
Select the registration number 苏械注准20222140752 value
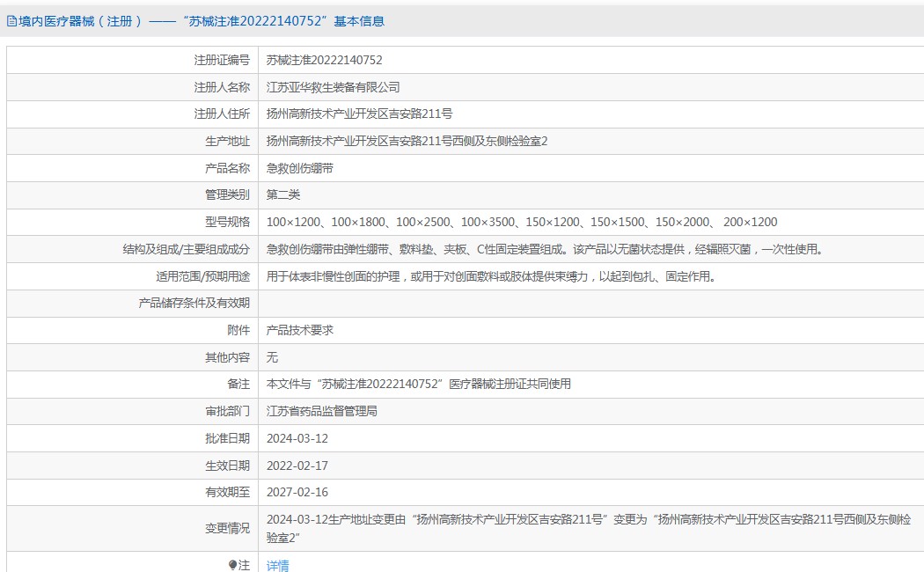[324, 60]
